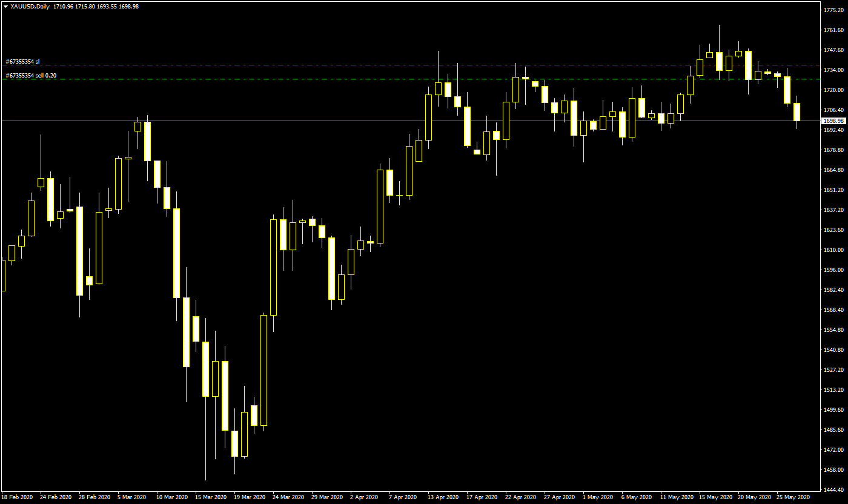This screenshot has height=504, width=848.
Task: Click the 18 Feb 2020 date label
Action: 17,497
